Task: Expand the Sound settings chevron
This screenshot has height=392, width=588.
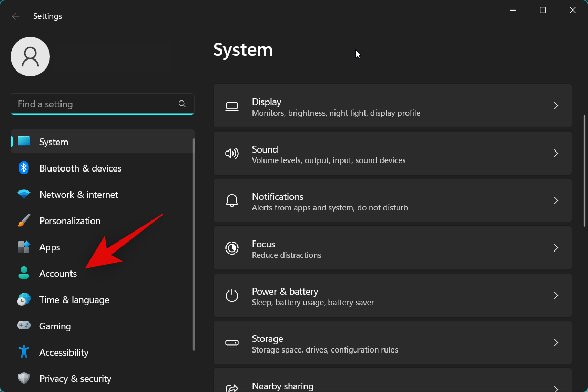Action: [x=556, y=153]
